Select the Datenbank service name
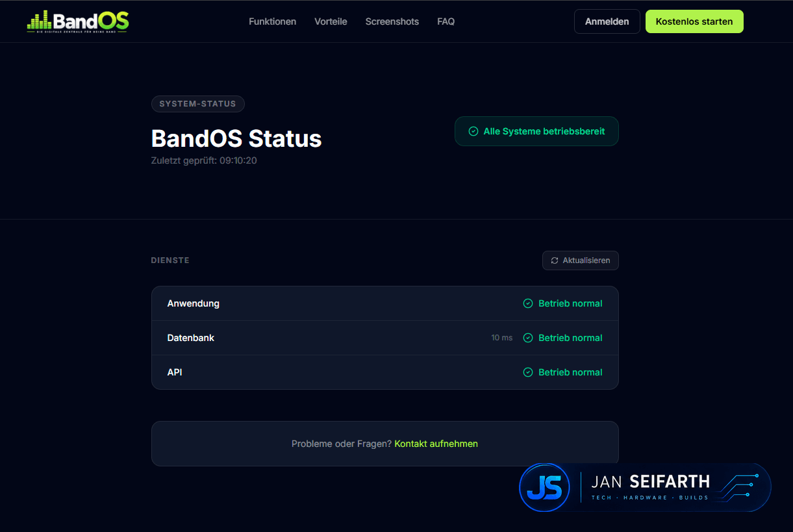The height and width of the screenshot is (532, 793). [190, 338]
